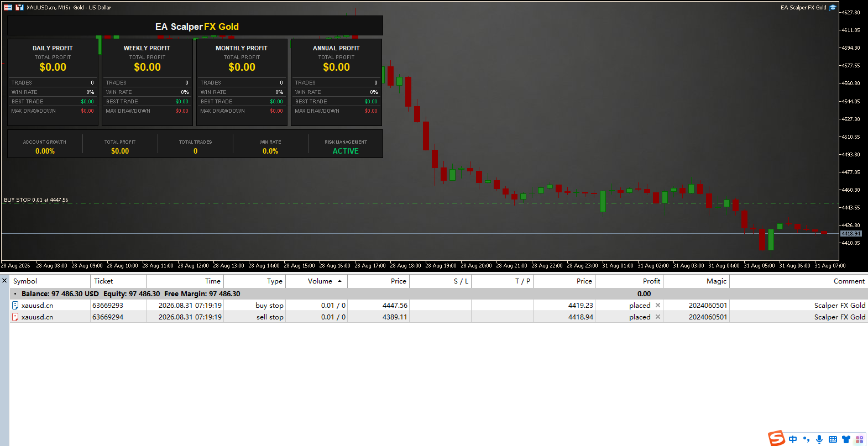
Task: Select the xauusd.cn buy stop order row
Action: (x=438, y=305)
